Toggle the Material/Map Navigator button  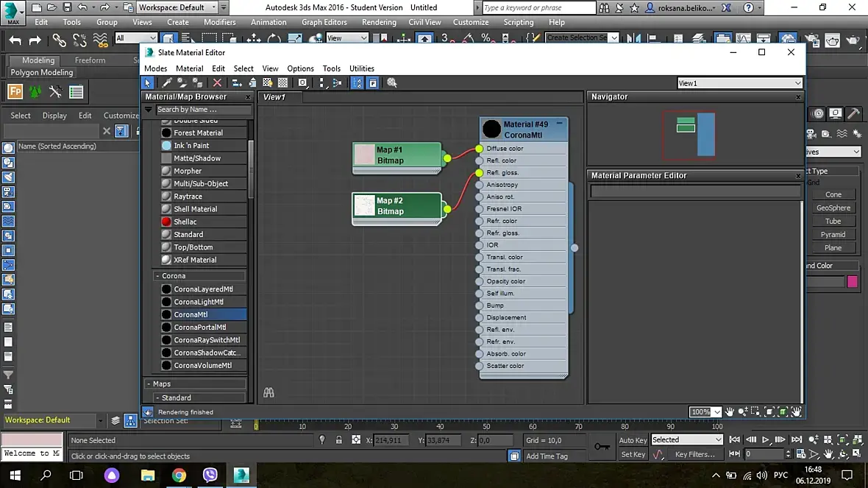[357, 83]
